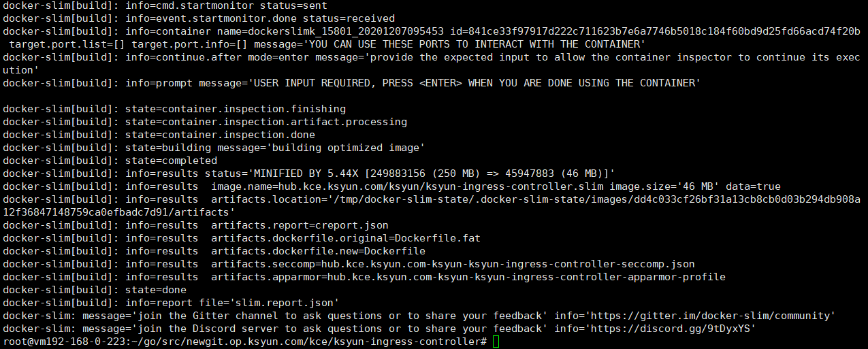This screenshot has height=349, width=868.
Task: Click the creport.json artifact report name
Action: 358,225
